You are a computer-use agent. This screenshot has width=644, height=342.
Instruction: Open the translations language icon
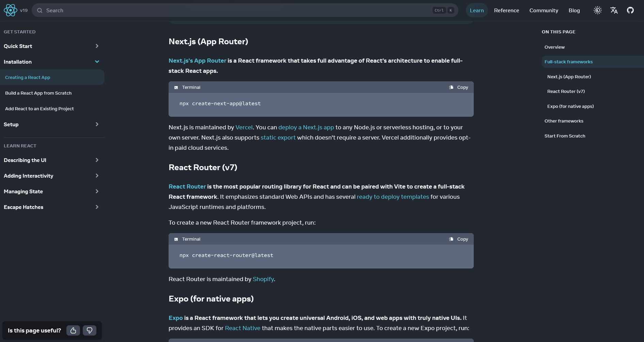pos(614,11)
